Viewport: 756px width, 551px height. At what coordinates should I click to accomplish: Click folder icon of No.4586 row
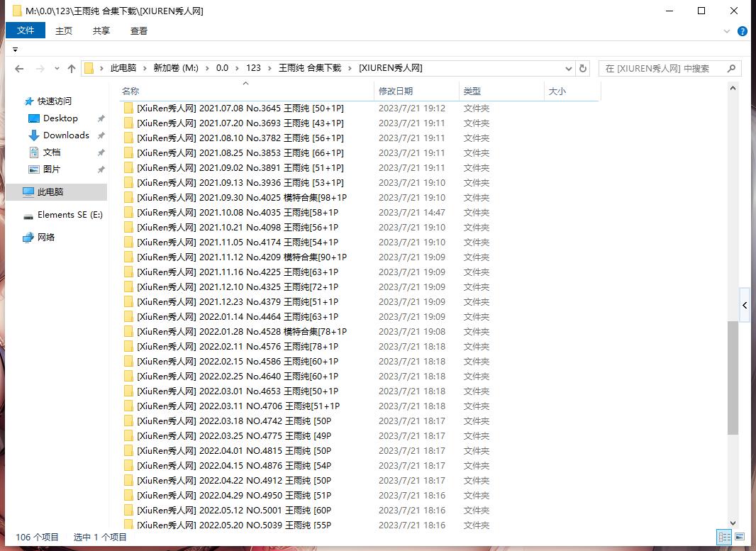coord(128,362)
